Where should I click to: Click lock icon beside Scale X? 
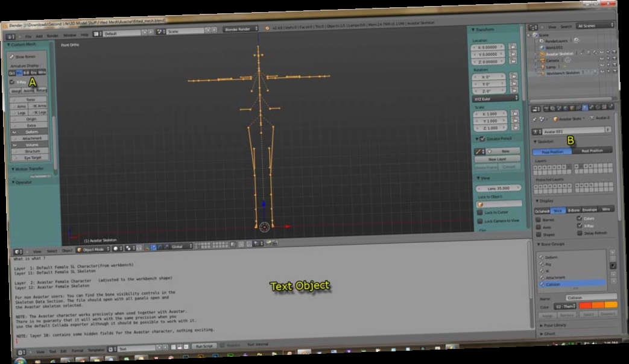coord(514,113)
